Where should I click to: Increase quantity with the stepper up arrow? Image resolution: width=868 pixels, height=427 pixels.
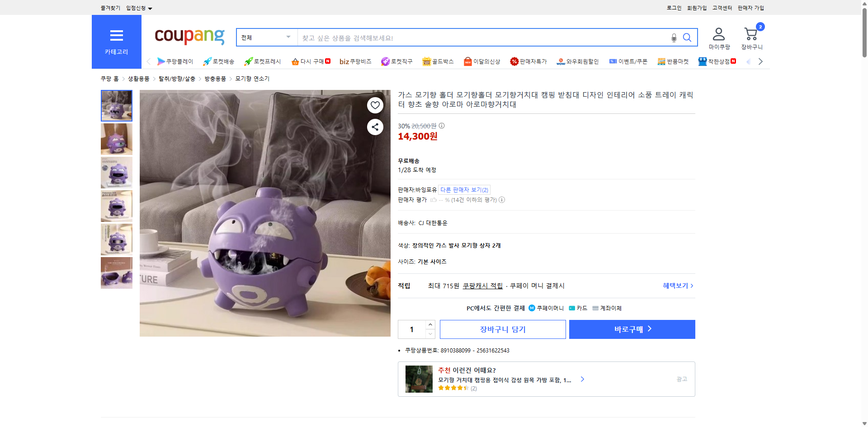coord(430,324)
